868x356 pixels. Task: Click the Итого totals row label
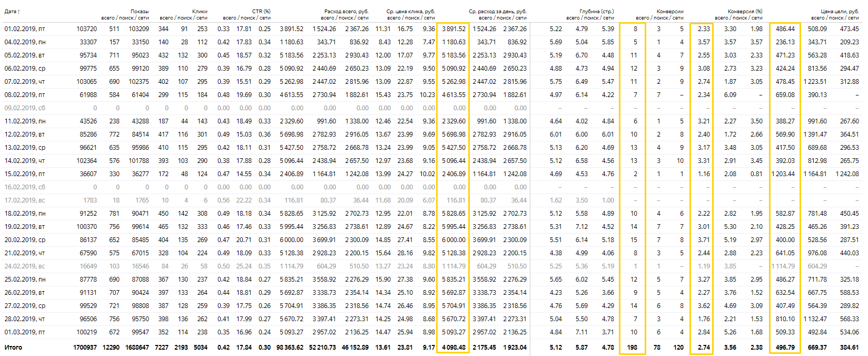[14, 348]
